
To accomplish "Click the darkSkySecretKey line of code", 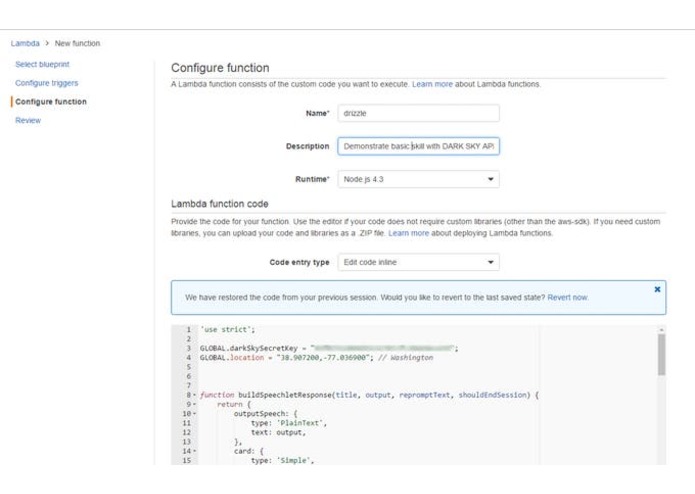I will tap(329, 348).
